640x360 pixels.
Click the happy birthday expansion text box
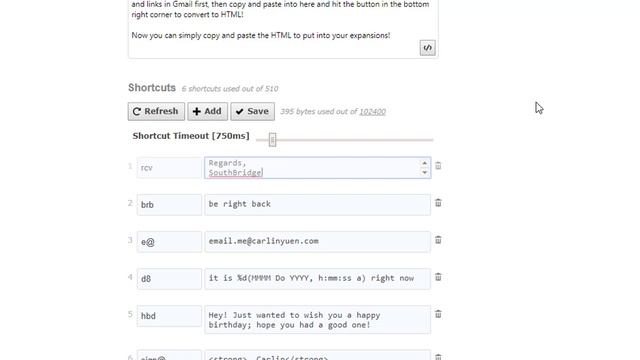[318, 320]
